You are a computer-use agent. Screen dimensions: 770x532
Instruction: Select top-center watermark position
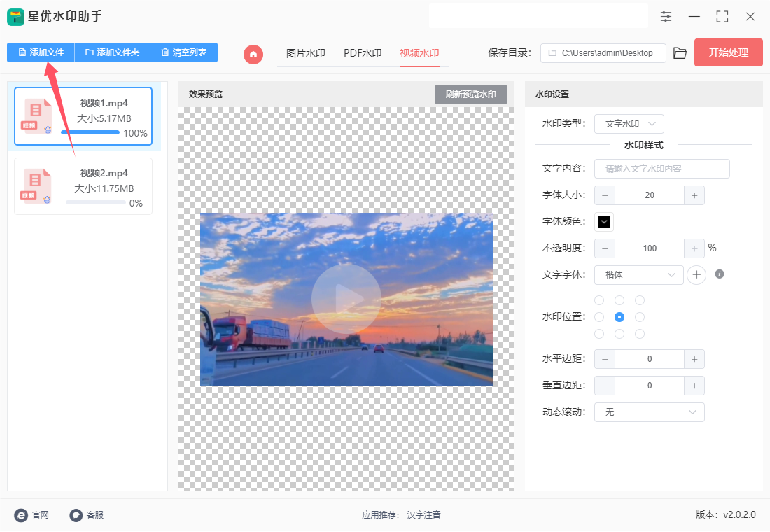point(619,300)
